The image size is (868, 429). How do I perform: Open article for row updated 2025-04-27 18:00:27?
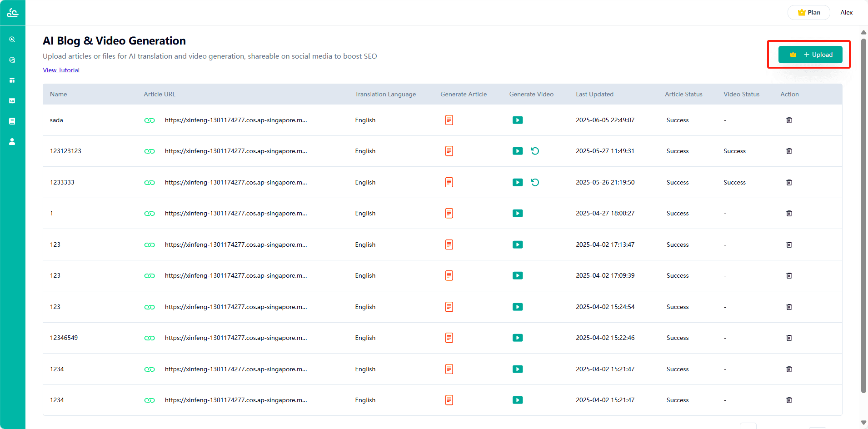[x=449, y=213]
